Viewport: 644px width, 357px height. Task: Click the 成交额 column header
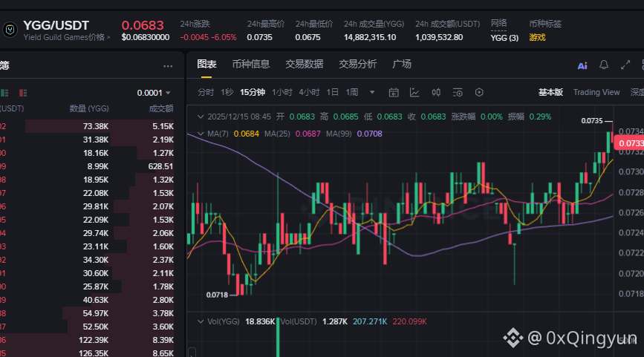161,109
